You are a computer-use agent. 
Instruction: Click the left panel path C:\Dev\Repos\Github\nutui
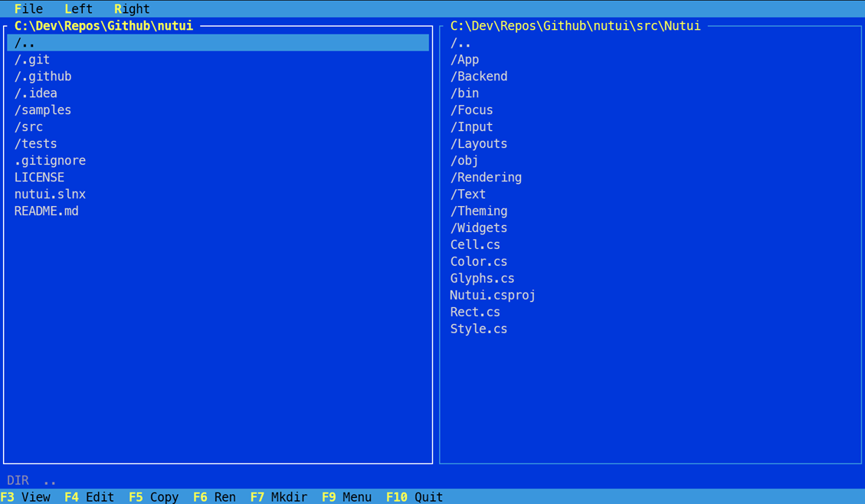coord(103,26)
